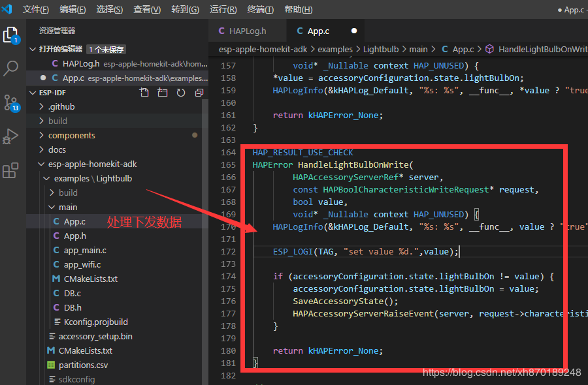Click Lightbulb breadcrumb segment
The image size is (588, 385).
coord(381,49)
